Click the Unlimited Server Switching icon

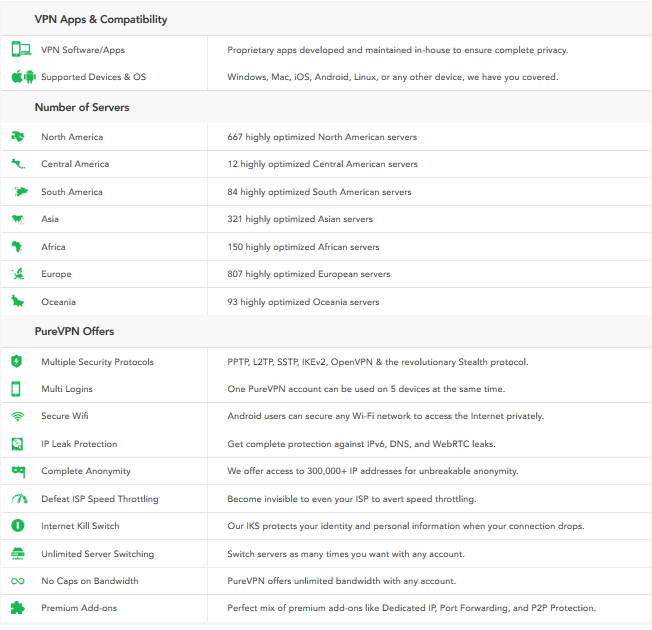(x=18, y=554)
